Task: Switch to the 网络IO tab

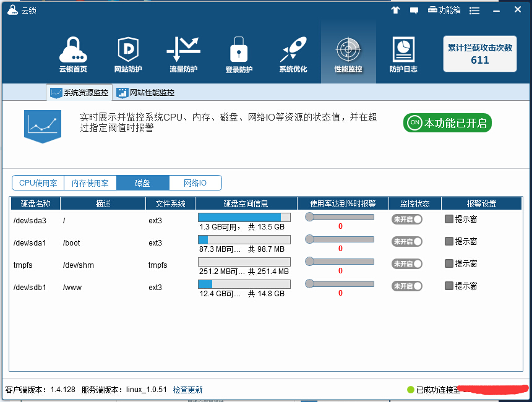Action: pos(195,183)
